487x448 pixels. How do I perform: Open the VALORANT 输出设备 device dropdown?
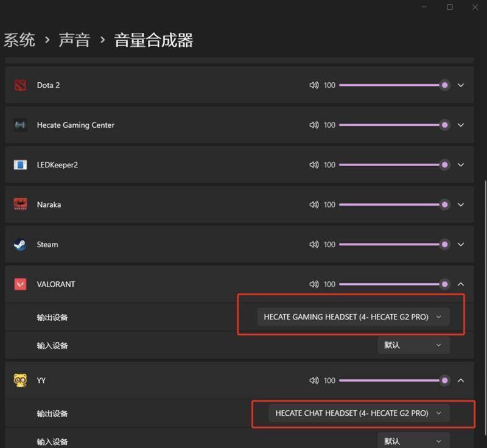click(x=353, y=317)
